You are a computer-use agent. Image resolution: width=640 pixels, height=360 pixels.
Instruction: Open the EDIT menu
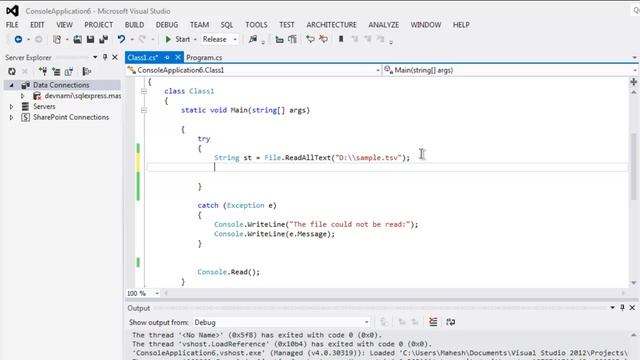click(x=37, y=25)
